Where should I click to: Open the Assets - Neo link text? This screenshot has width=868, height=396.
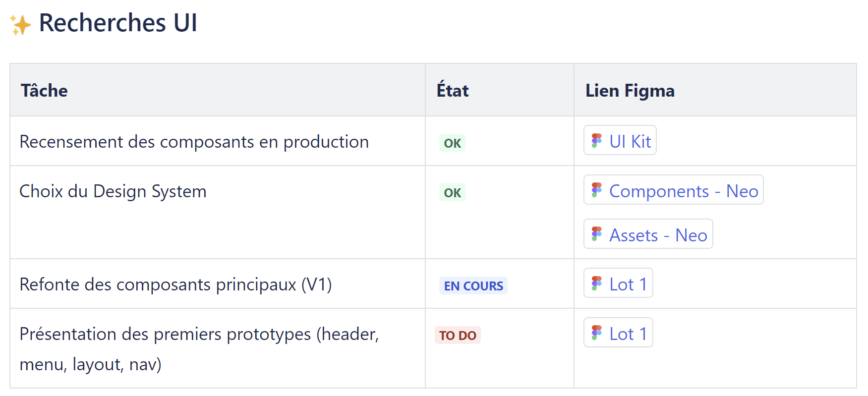(x=658, y=235)
